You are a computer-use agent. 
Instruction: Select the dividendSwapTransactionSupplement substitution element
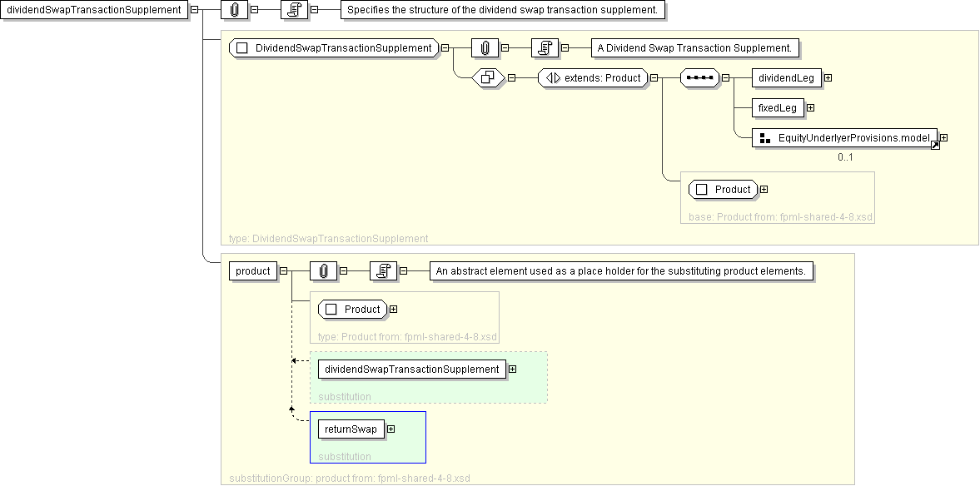click(x=411, y=369)
